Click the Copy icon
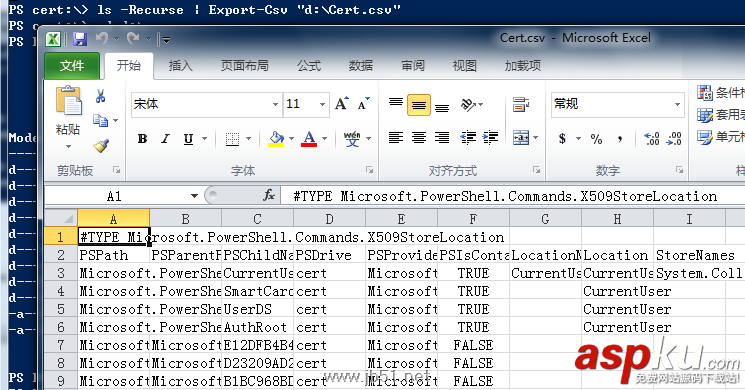The height and width of the screenshot is (390, 745). (100, 121)
